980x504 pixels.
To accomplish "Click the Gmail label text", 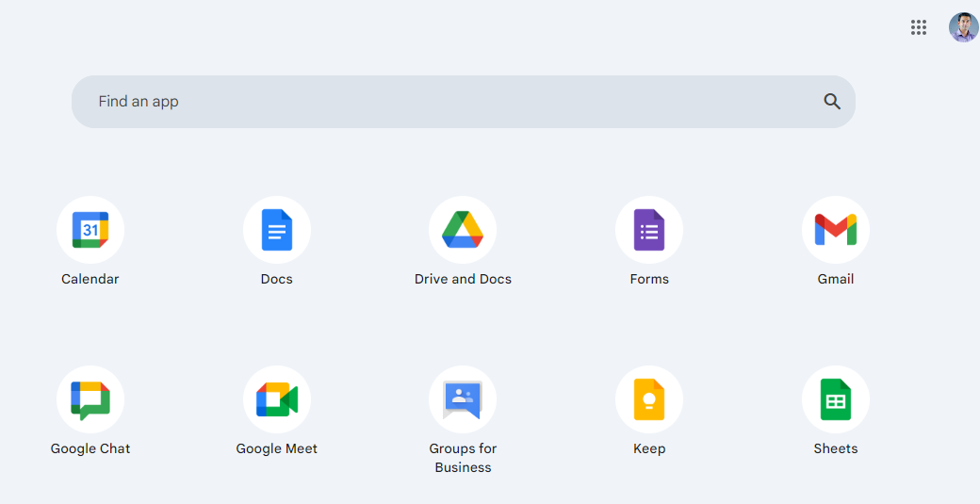I will 836,279.
